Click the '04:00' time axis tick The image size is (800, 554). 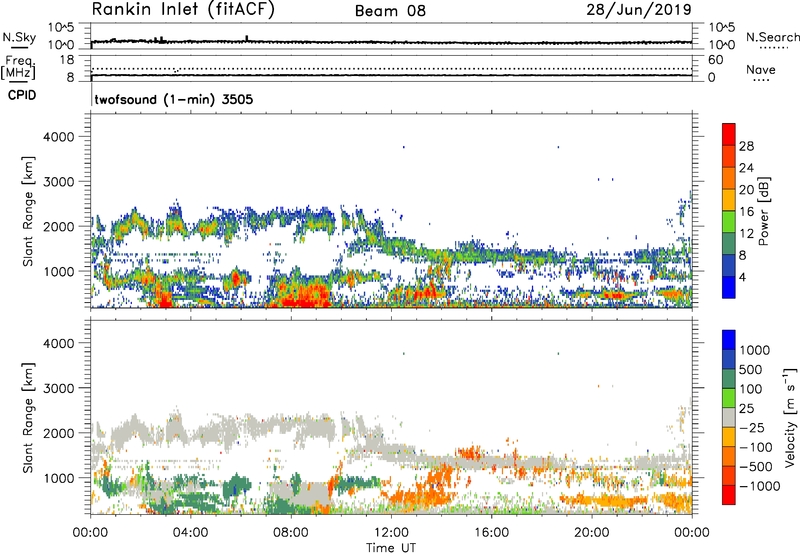click(190, 533)
